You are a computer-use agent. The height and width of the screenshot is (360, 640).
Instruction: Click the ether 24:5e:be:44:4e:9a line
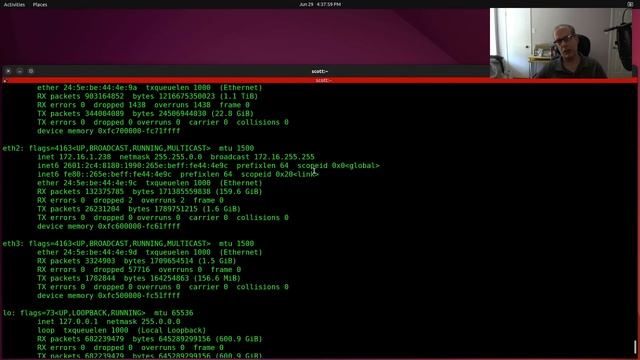pos(150,87)
